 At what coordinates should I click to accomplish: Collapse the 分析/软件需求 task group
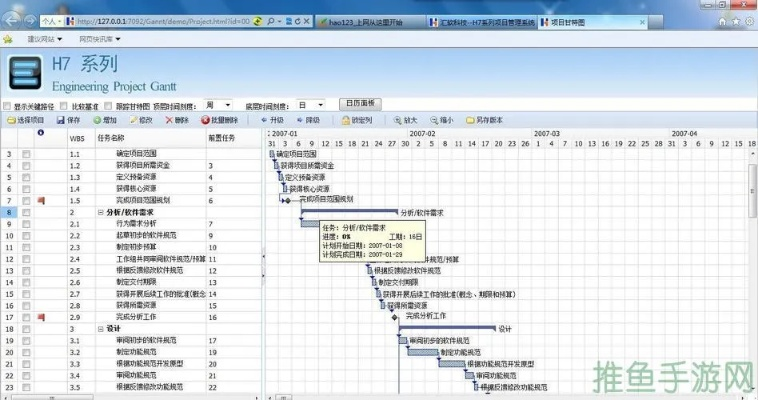point(101,213)
